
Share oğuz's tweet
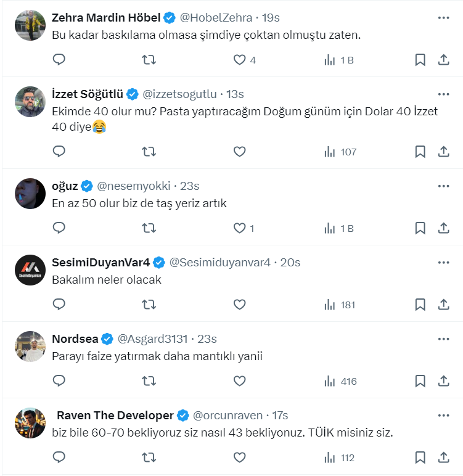tap(443, 228)
